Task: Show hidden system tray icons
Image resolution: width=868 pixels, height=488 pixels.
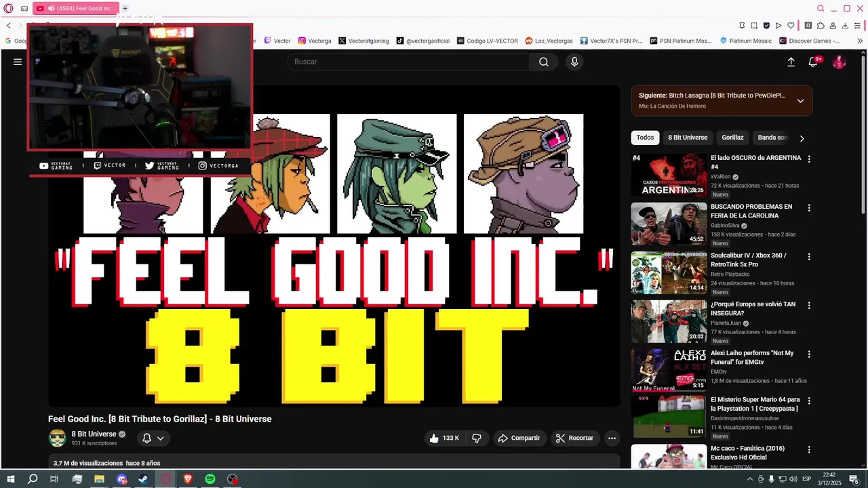Action: (x=750, y=479)
